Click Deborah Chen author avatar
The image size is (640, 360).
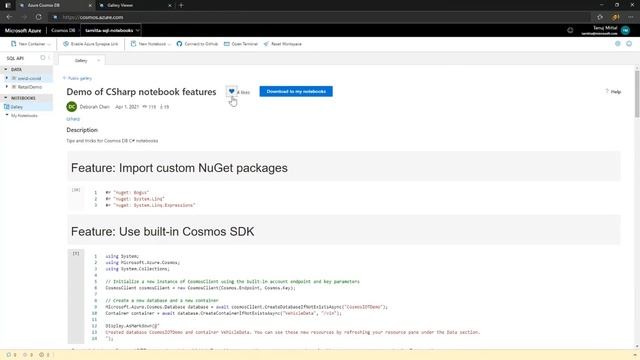(x=71, y=107)
